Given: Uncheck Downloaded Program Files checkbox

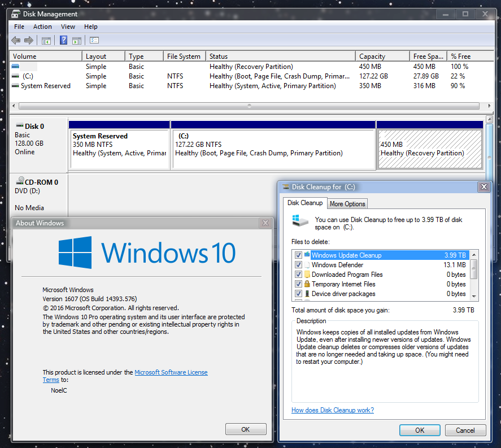Looking at the screenshot, I should [x=298, y=274].
